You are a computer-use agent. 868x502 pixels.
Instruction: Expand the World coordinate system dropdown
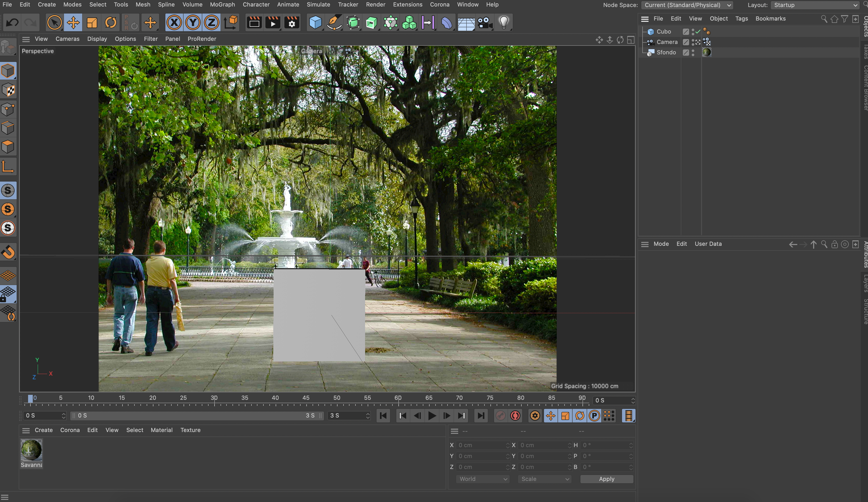(x=483, y=479)
